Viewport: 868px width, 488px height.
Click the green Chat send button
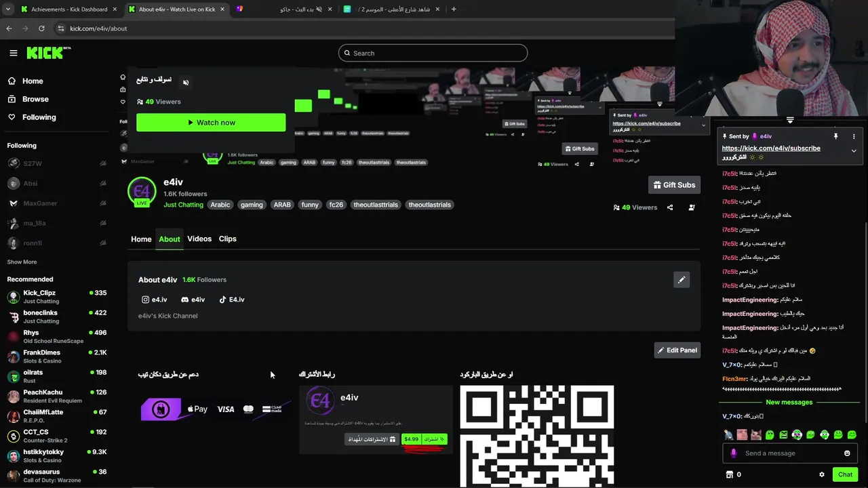point(845,474)
